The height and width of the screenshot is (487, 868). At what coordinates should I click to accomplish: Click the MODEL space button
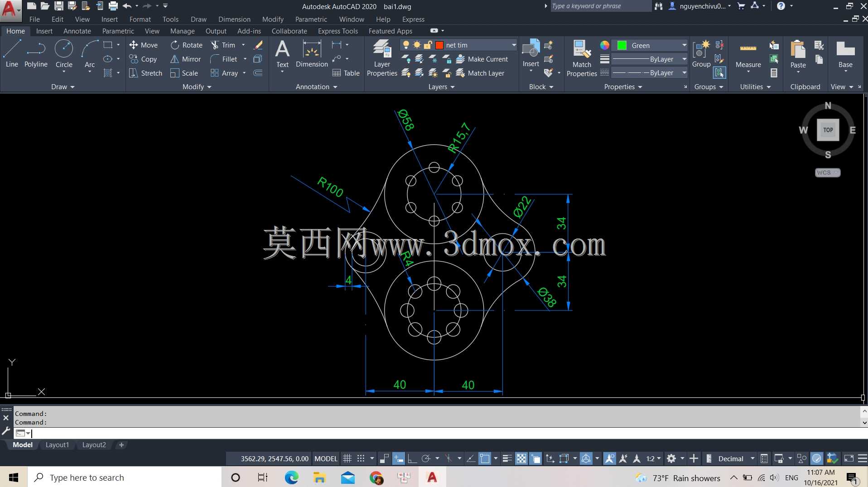[326, 458]
